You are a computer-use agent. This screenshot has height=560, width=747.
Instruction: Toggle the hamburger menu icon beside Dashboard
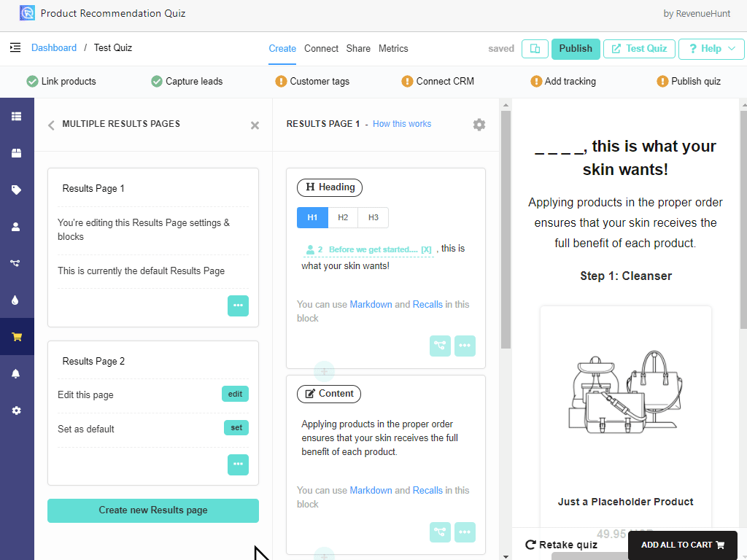click(x=15, y=47)
